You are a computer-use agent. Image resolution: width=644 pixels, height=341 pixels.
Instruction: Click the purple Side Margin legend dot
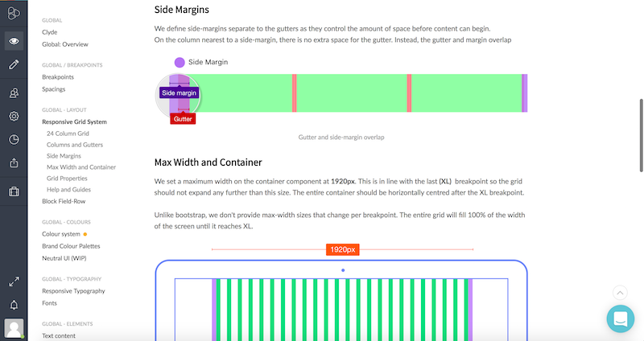pyautogui.click(x=180, y=63)
